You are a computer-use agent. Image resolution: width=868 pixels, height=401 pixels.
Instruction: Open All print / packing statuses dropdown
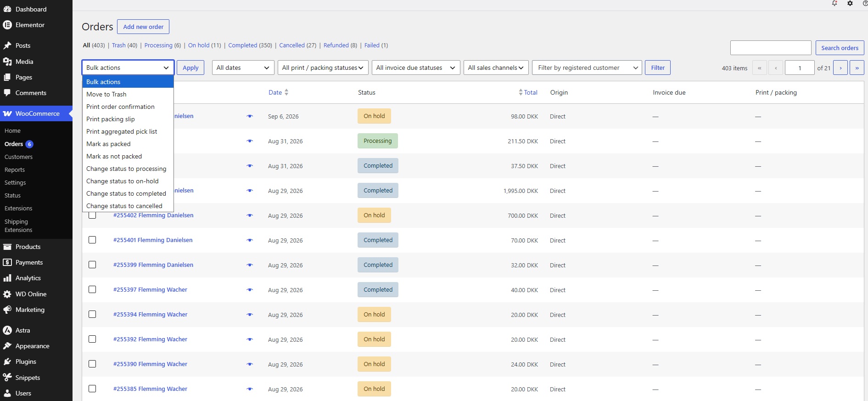[323, 68]
